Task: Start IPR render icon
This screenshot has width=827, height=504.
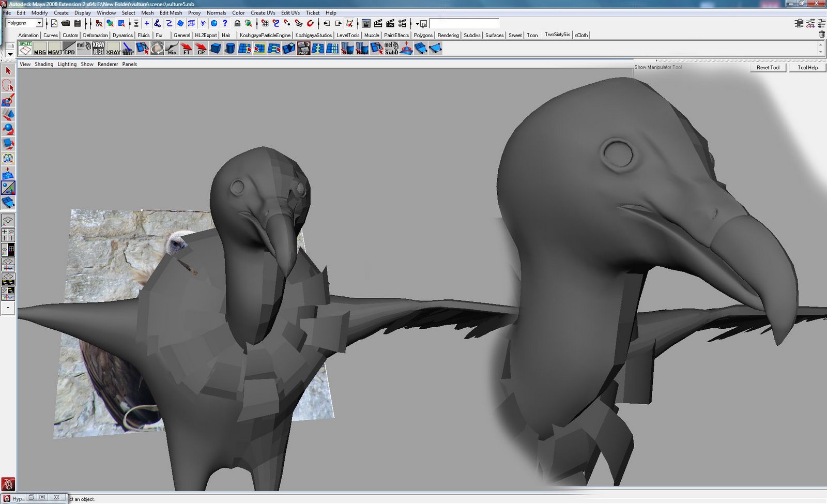Action: 390,23
